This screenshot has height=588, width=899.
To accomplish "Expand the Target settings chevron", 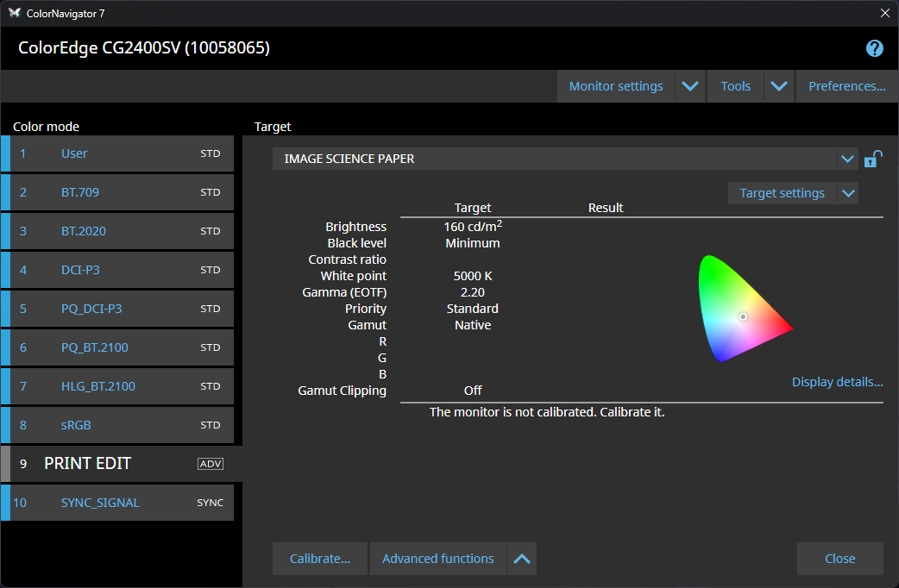I will click(848, 193).
